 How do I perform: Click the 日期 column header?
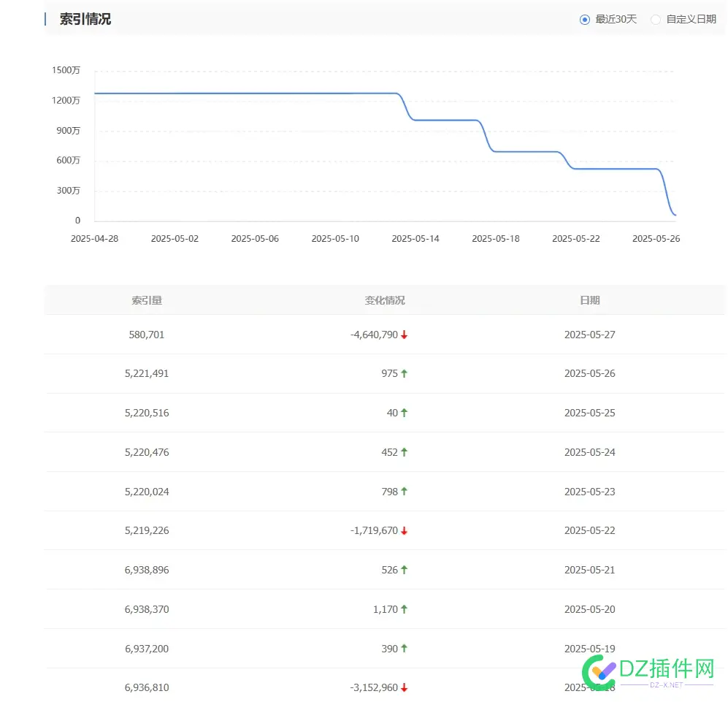590,300
